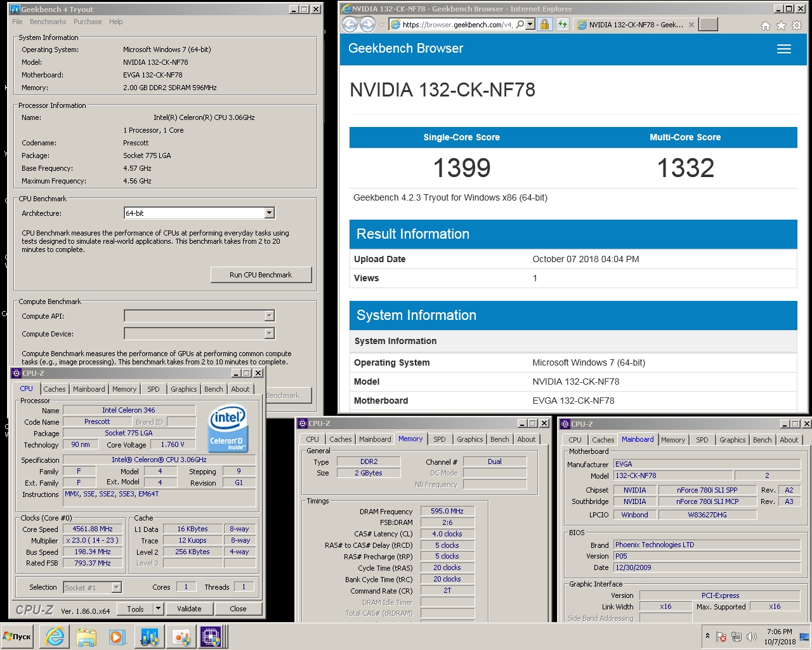Select the Multi-Core Score value 1332

click(x=685, y=168)
